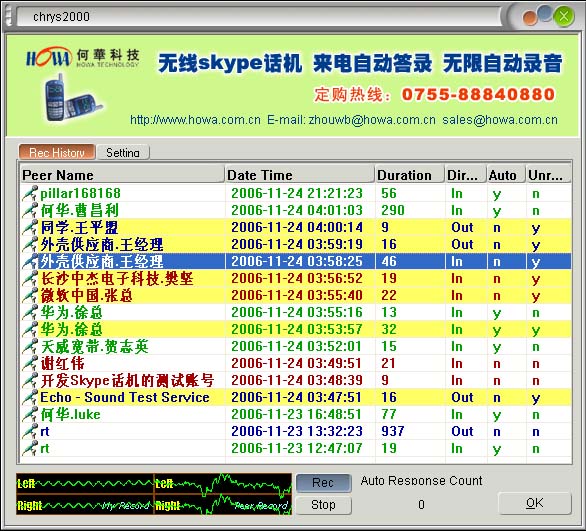Click microphone icon of the 03:53:57 record
The width and height of the screenshot is (586, 531).
pyautogui.click(x=30, y=329)
